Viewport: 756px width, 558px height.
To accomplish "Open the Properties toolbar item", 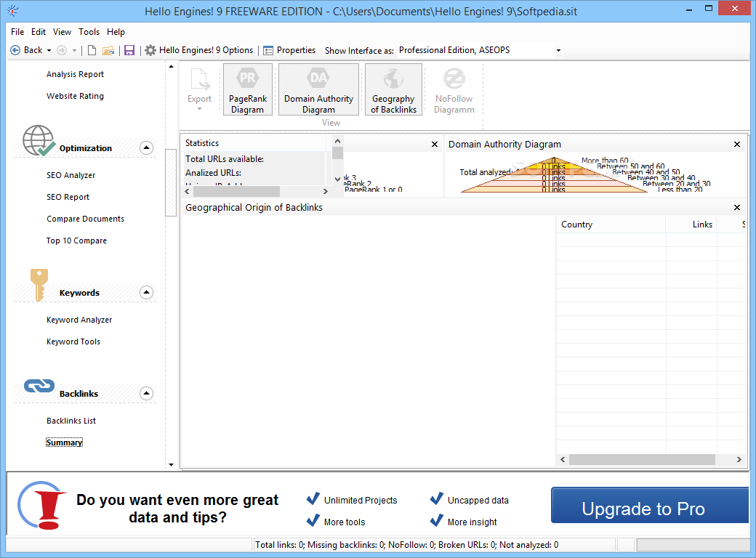I will [x=289, y=50].
